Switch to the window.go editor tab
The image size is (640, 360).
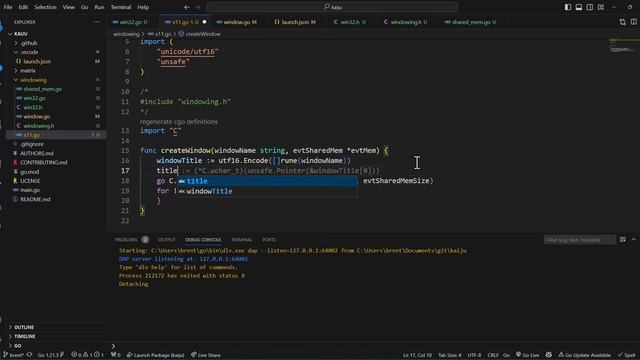tap(237, 22)
